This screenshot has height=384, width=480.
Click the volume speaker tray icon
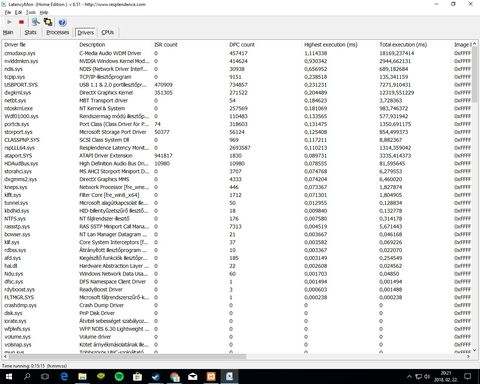tap(427, 377)
